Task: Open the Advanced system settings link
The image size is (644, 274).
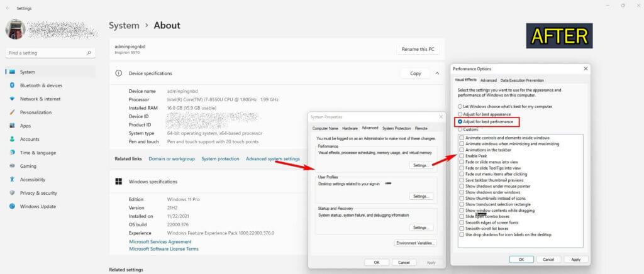Action: [x=273, y=159]
